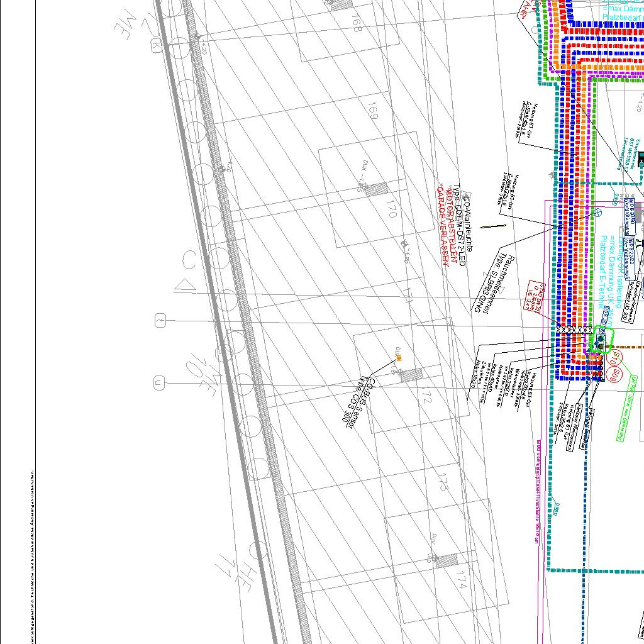Click the hatched column block beside 172
The height and width of the screenshot is (644, 644).
coord(411,375)
